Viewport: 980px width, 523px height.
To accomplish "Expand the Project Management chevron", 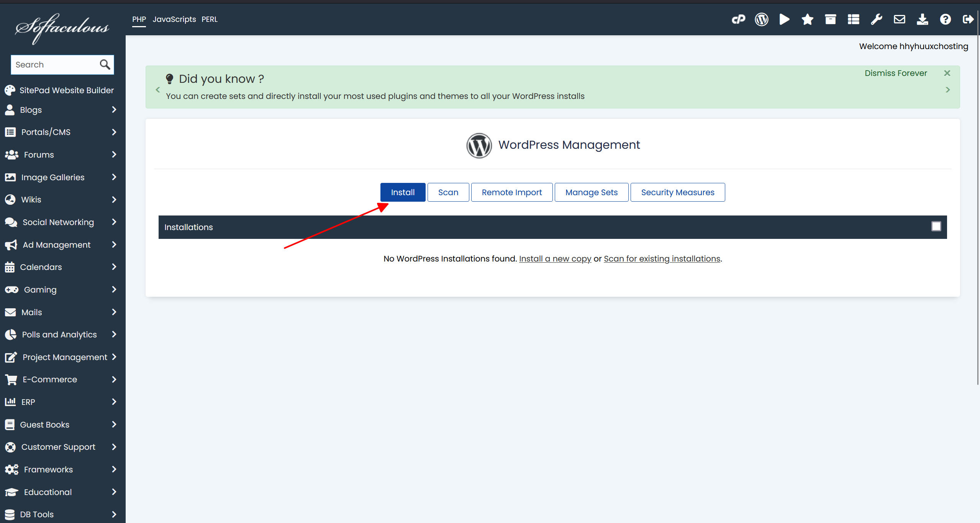I will point(114,357).
